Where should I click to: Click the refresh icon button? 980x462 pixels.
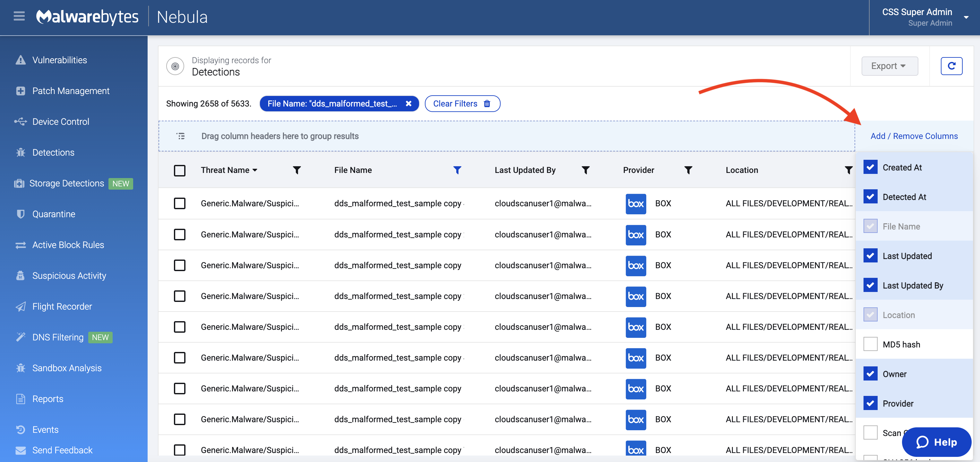[951, 66]
